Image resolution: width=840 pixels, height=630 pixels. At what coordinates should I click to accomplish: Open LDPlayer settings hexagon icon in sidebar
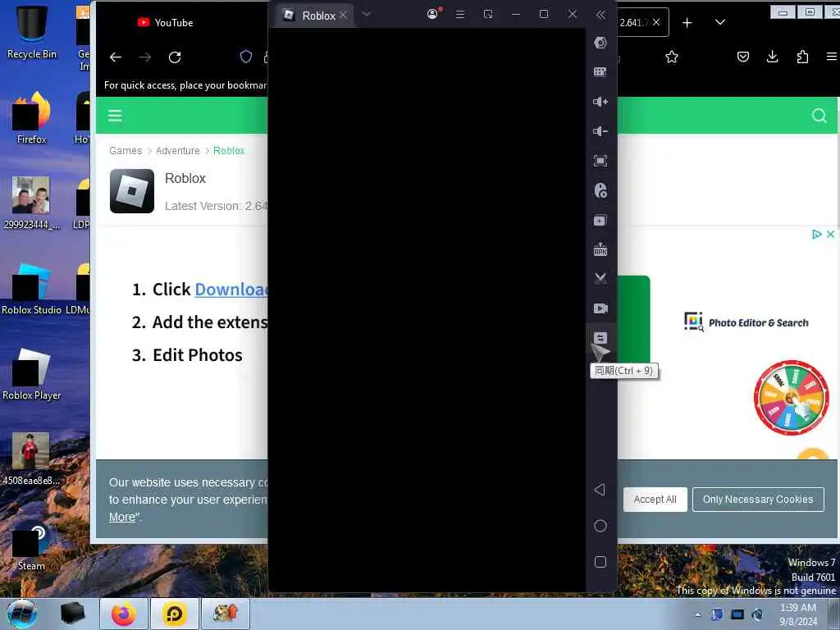coord(600,43)
